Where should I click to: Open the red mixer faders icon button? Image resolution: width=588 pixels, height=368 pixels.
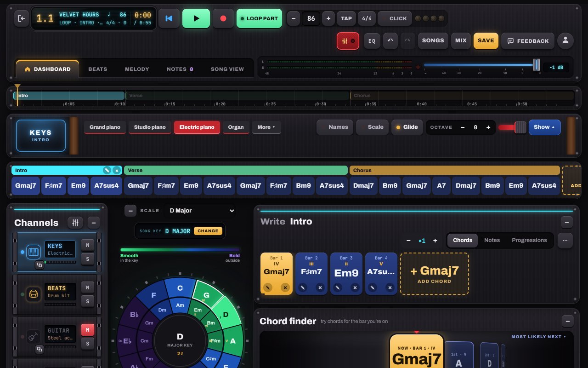pos(348,41)
